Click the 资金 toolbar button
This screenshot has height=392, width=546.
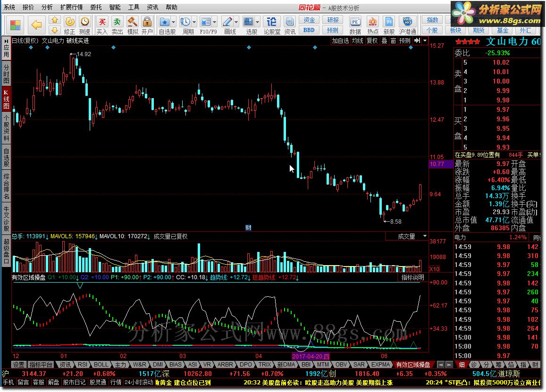tap(309, 20)
